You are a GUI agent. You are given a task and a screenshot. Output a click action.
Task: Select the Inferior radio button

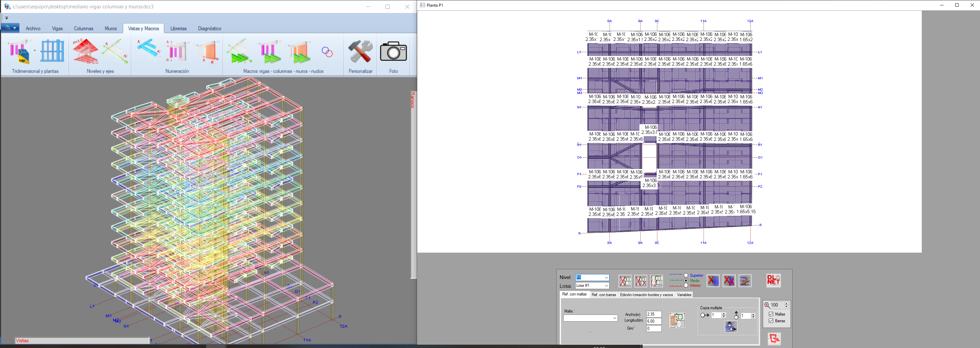pyautogui.click(x=686, y=286)
